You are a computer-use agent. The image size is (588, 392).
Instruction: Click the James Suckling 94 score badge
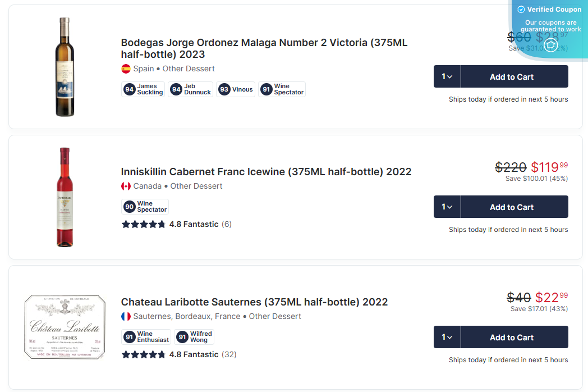[x=143, y=89]
